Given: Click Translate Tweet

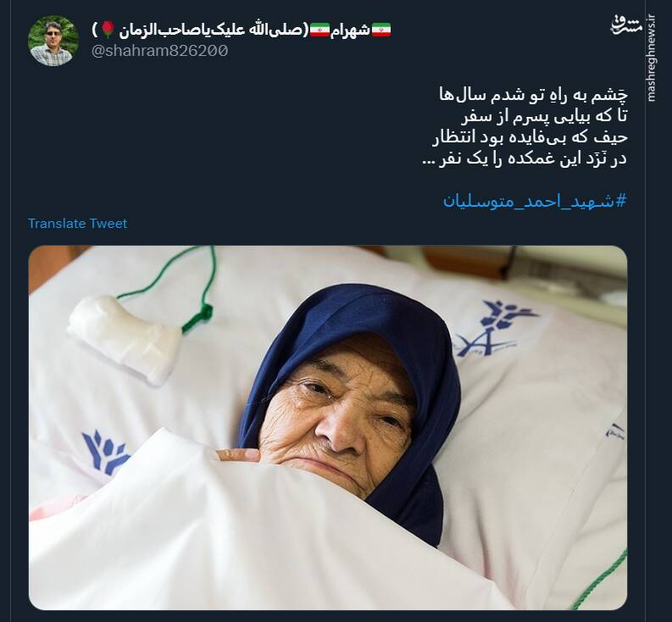Looking at the screenshot, I should (78, 224).
